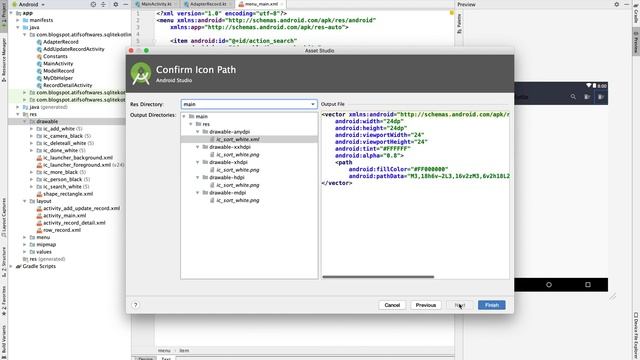Open the Favorites side tab

pyautogui.click(x=4, y=300)
